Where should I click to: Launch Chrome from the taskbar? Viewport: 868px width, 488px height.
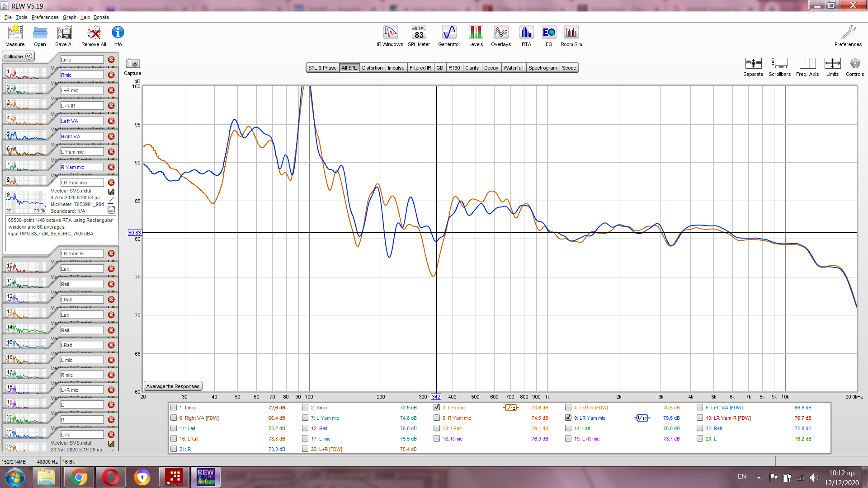(x=79, y=477)
